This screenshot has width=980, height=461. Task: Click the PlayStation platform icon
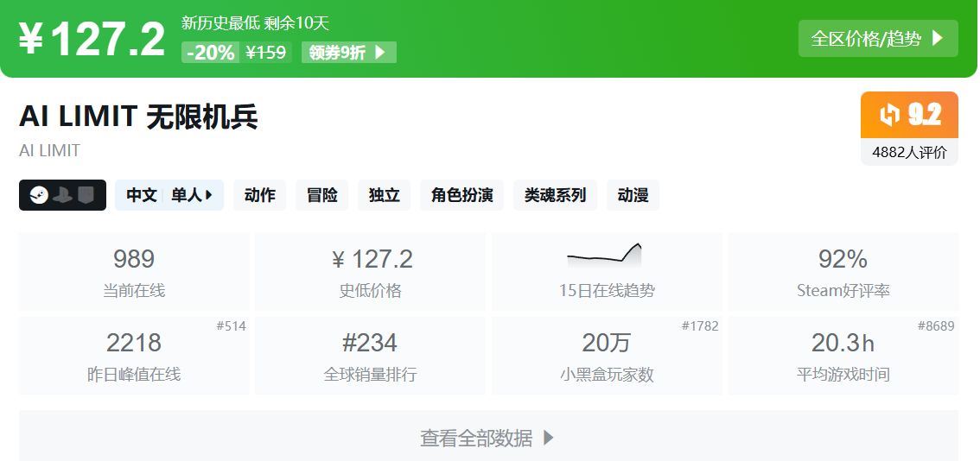(x=62, y=195)
